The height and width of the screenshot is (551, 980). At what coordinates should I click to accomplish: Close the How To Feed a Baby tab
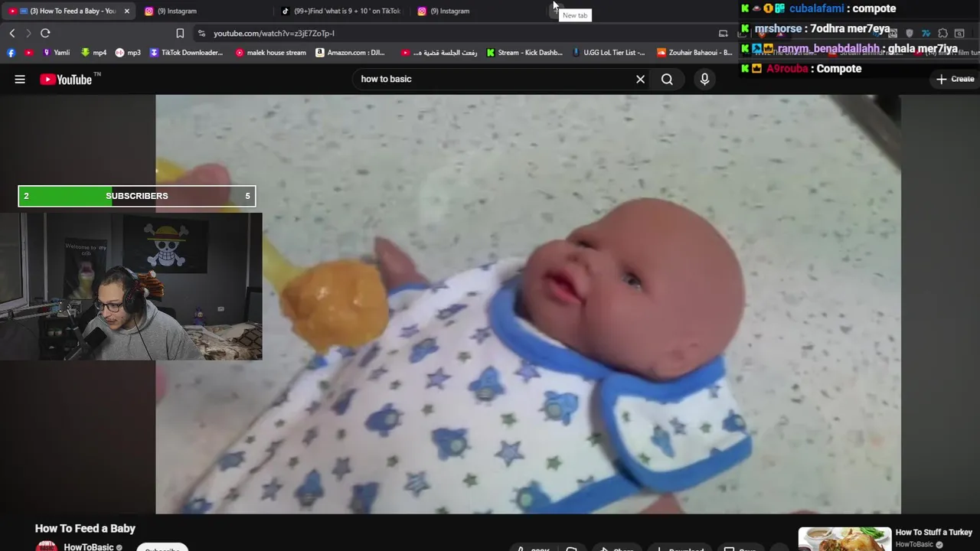pos(127,11)
